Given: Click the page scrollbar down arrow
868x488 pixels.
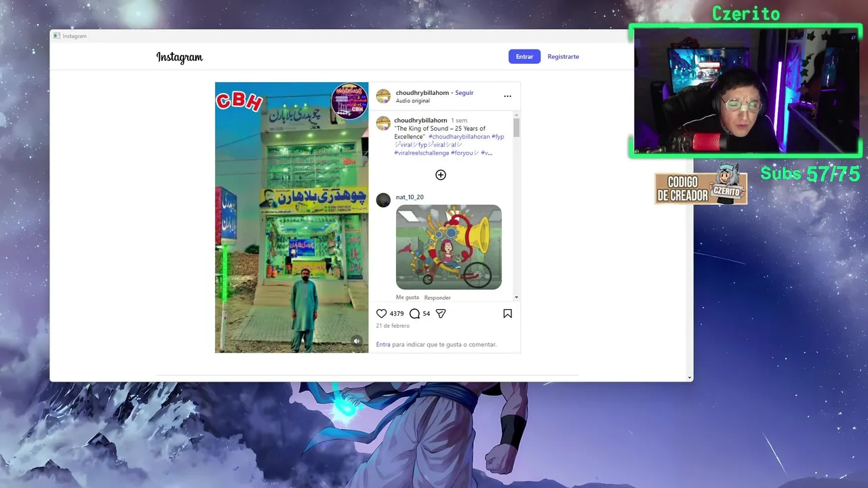Looking at the screenshot, I should tap(690, 378).
